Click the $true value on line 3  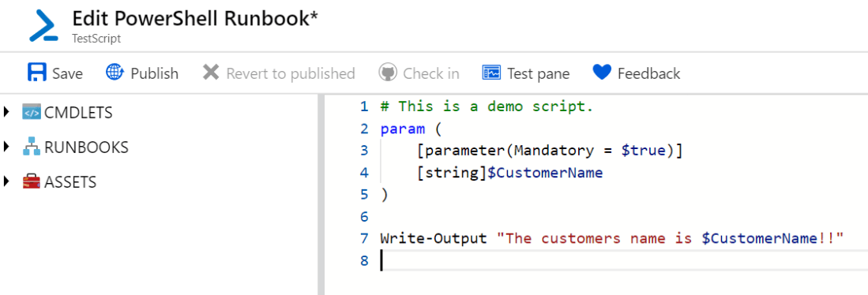(x=643, y=151)
